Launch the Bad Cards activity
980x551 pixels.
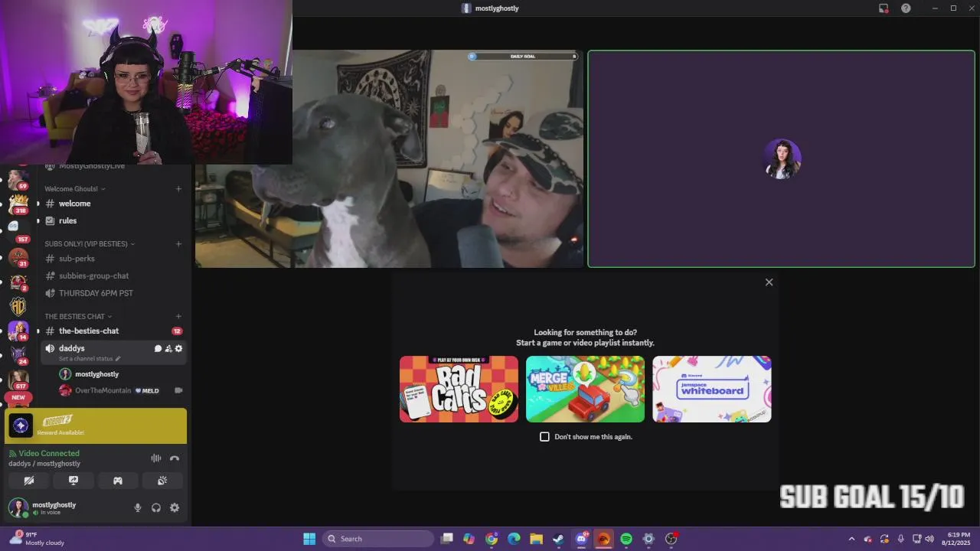[459, 389]
